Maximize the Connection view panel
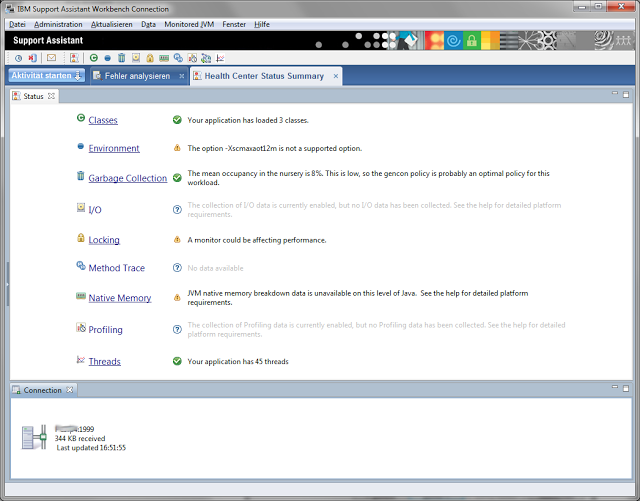 click(626, 388)
